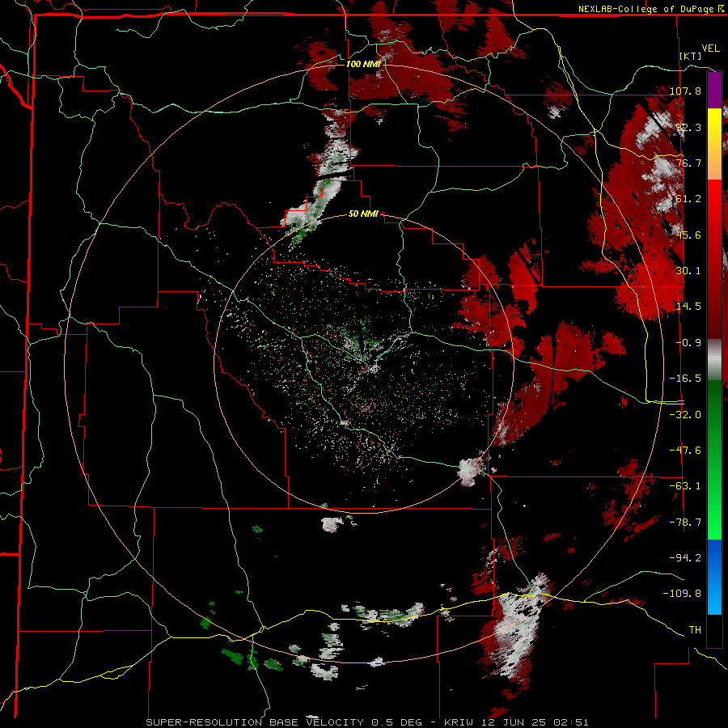Viewport: 728px width, 728px height.
Task: Click the 50 NMI range ring label
Action: pyautogui.click(x=363, y=214)
